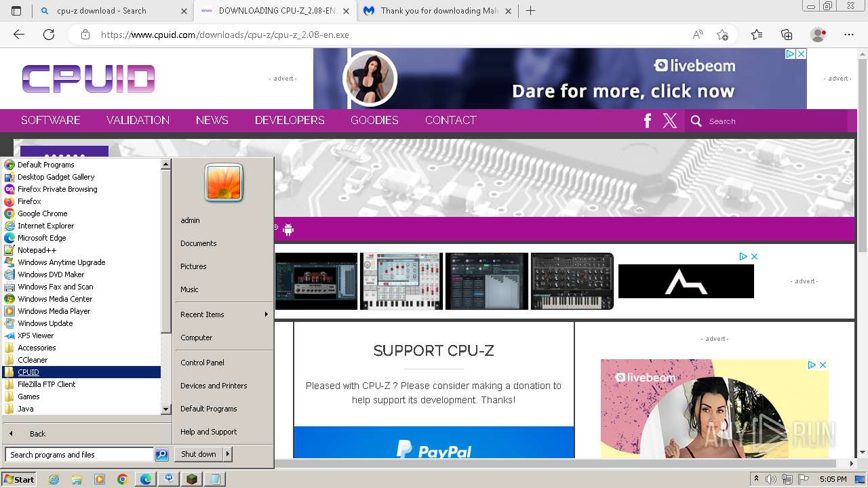Click the taskbar volume speaker icon
Viewport: 868px width, 488px height.
click(x=772, y=479)
